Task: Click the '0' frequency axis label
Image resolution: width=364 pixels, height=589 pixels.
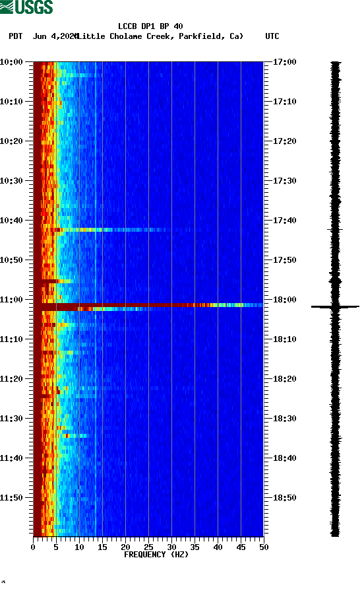Action: 33,547
